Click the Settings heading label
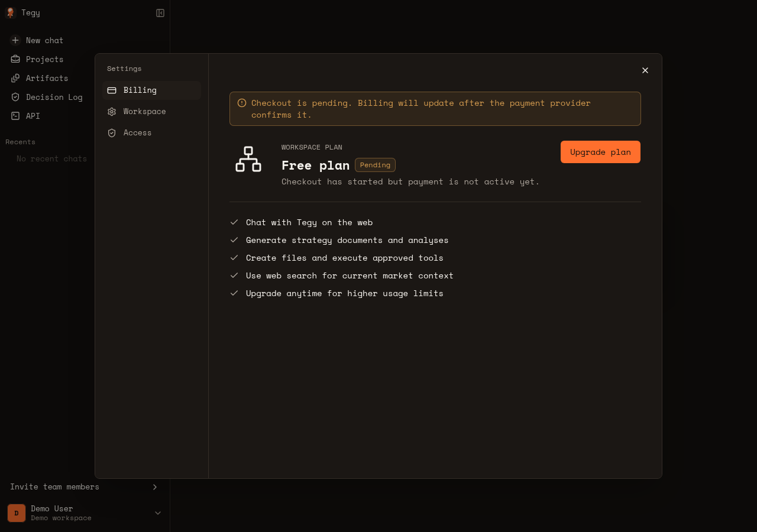The width and height of the screenshot is (757, 532). pos(124,69)
